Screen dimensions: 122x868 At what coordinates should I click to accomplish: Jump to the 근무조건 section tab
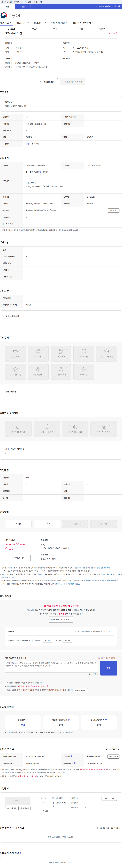point(34,29)
